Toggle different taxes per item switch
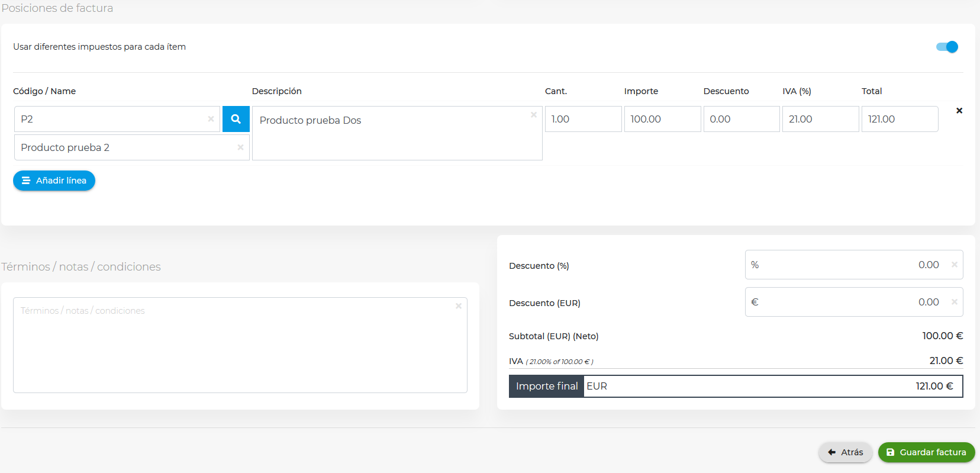 (x=947, y=47)
